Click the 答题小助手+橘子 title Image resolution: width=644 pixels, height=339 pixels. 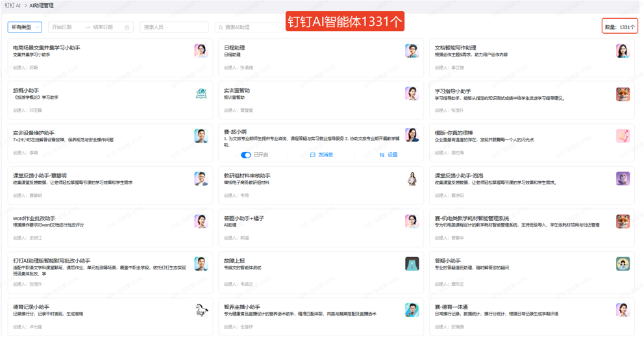[x=243, y=218]
